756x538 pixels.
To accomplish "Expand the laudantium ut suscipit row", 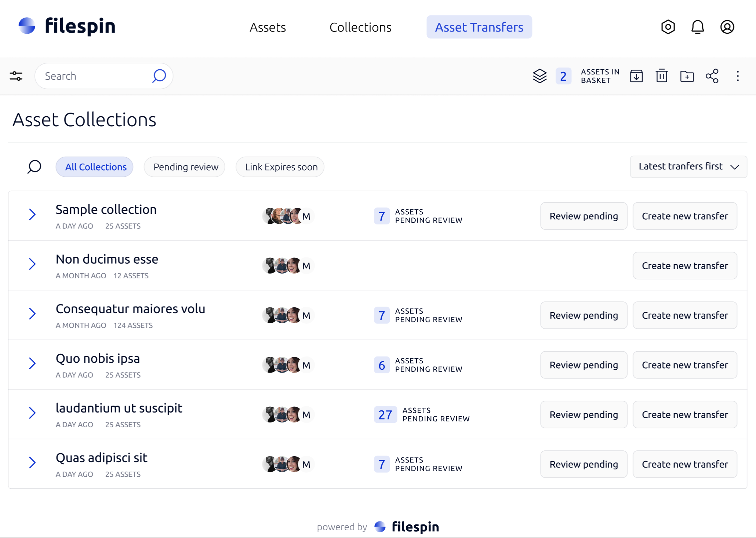I will click(32, 413).
